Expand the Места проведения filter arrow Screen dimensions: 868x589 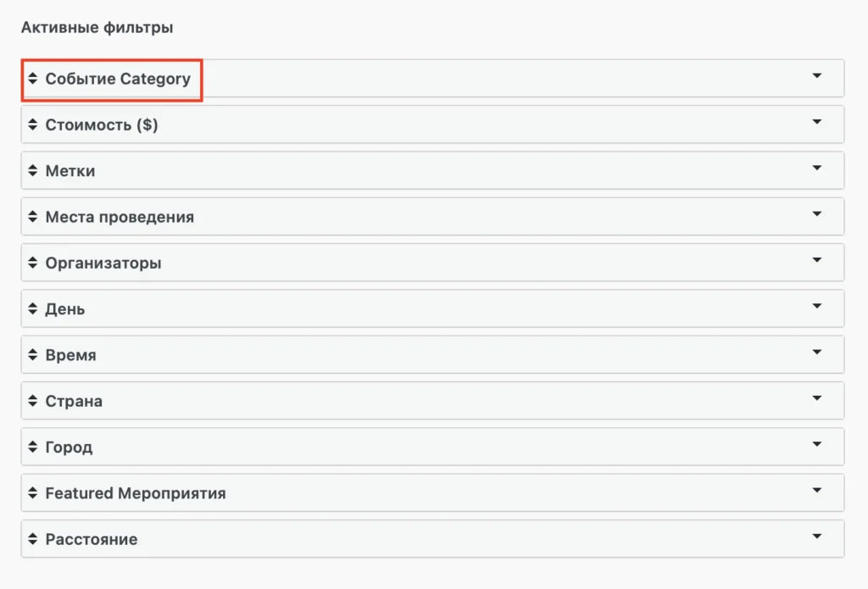(817, 214)
